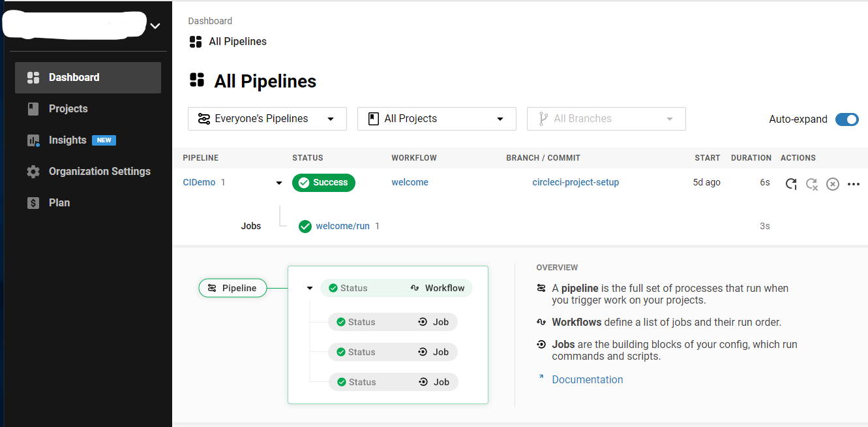Click the Dashboard grid icon in sidebar
This screenshot has width=868, height=427.
point(33,78)
